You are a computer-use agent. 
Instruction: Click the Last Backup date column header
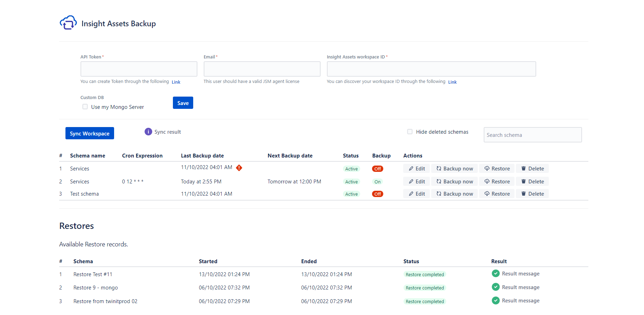click(x=202, y=156)
